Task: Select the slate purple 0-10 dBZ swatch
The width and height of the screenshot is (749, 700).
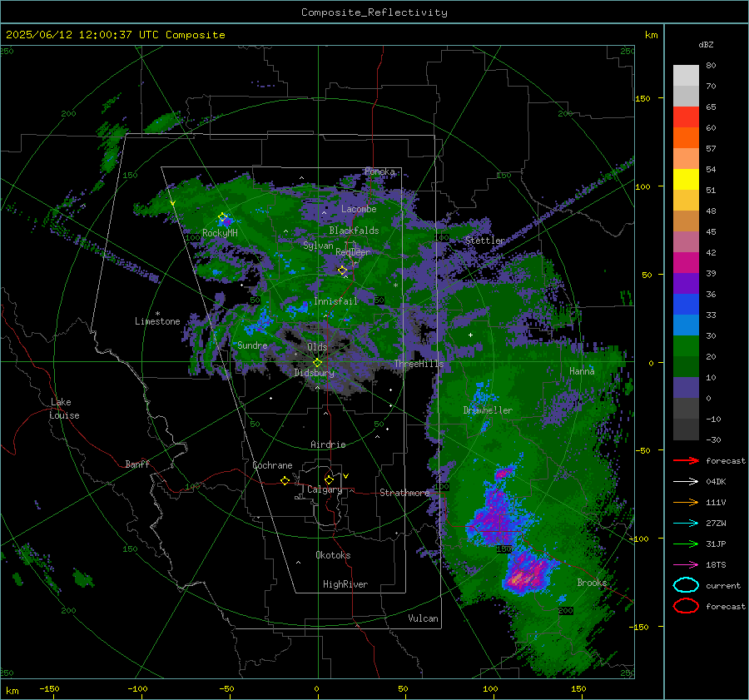Action: pos(686,388)
